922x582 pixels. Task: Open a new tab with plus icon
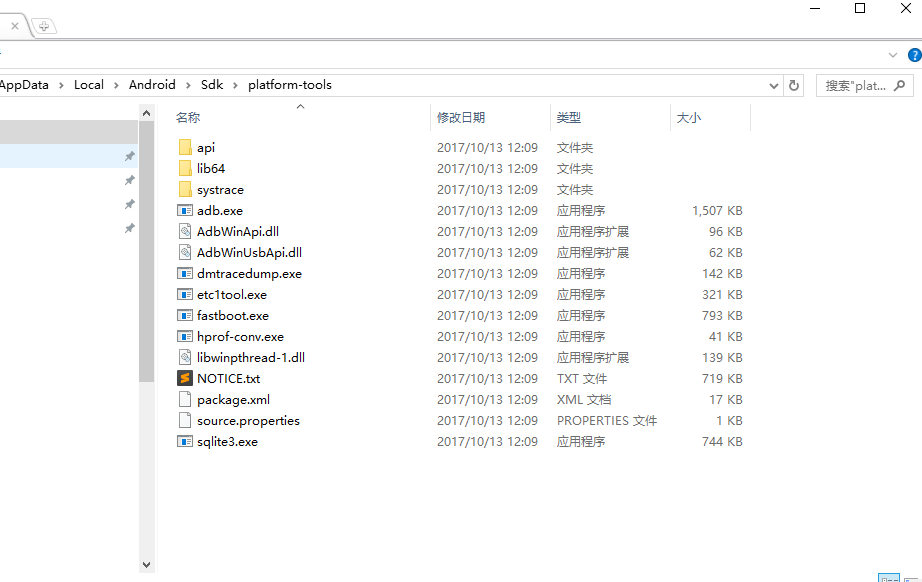click(x=44, y=26)
